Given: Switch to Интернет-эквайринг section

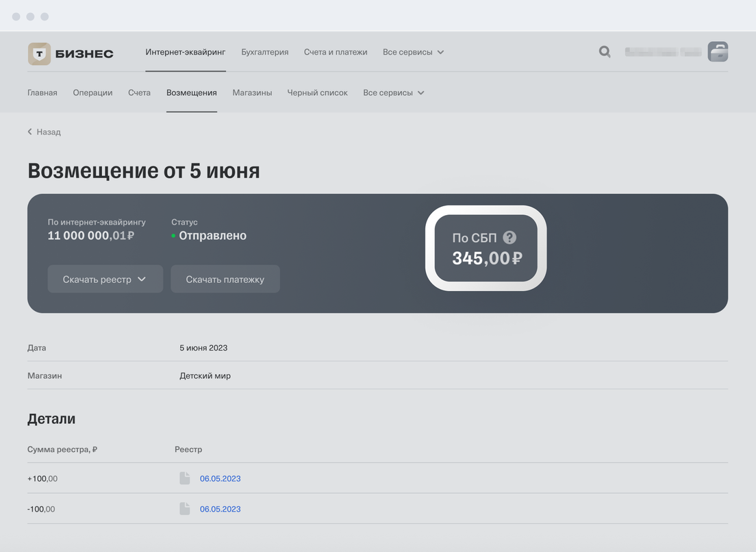Looking at the screenshot, I should [x=186, y=52].
